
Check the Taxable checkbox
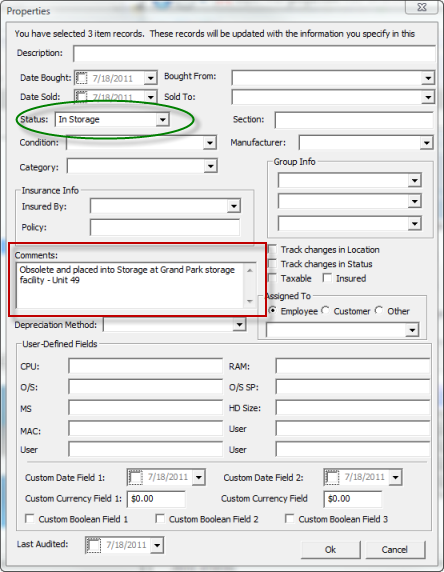(x=273, y=278)
